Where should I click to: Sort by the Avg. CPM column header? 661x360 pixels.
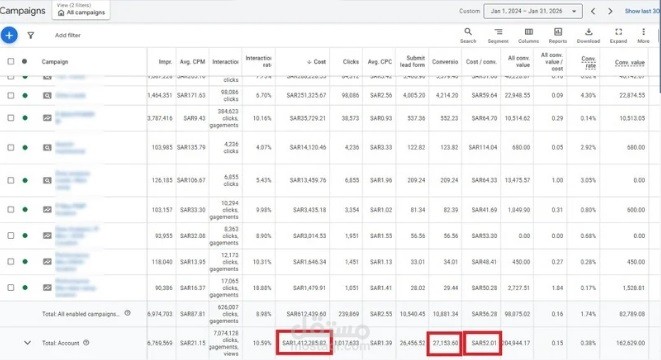192,62
